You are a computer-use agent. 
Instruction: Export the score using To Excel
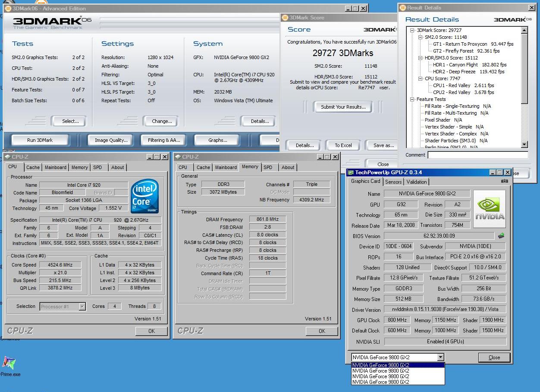[x=343, y=145]
